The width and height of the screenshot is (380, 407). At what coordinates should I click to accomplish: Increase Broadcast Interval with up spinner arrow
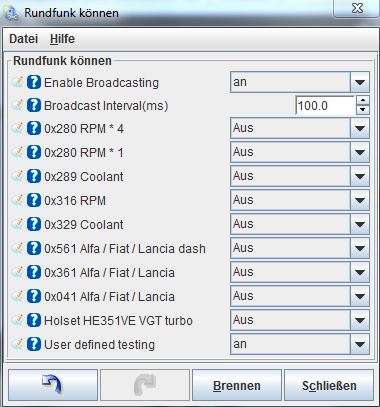click(363, 100)
